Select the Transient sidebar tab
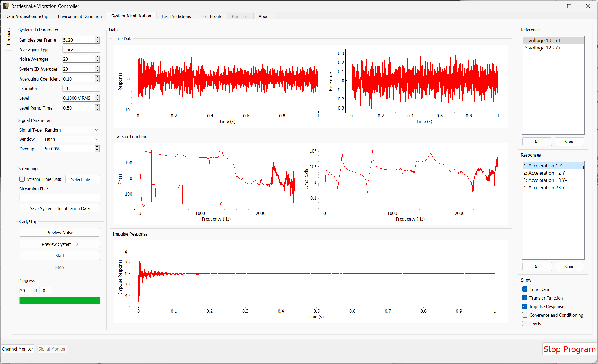Image resolution: width=598 pixels, height=364 pixels. pyautogui.click(x=8, y=37)
